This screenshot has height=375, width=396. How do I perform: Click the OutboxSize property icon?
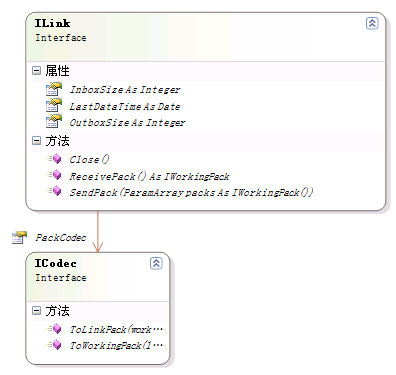[x=54, y=122]
